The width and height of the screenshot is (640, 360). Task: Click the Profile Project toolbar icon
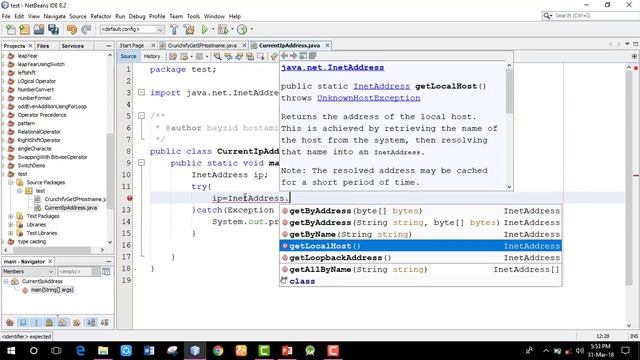click(x=242, y=29)
